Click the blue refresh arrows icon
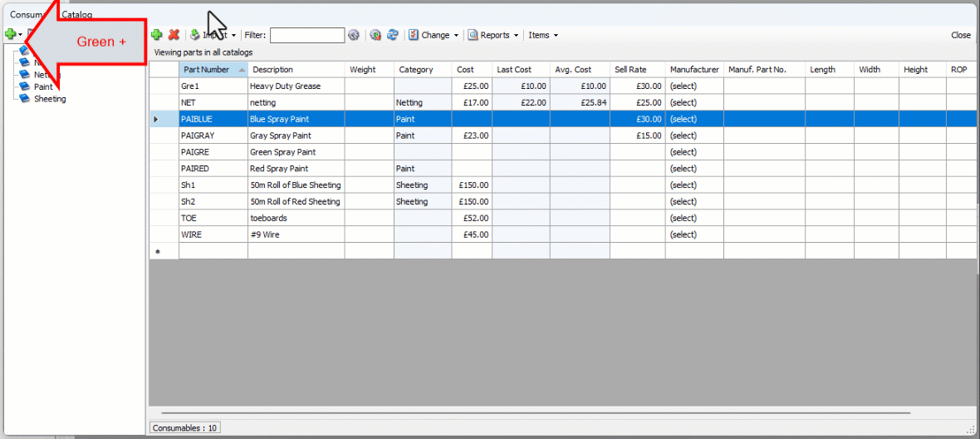This screenshot has height=439, width=980. coord(393,35)
